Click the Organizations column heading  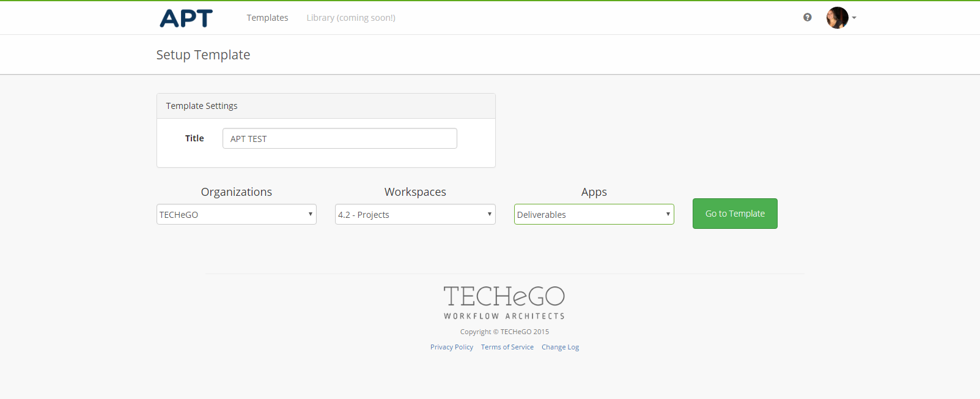pyautogui.click(x=237, y=192)
